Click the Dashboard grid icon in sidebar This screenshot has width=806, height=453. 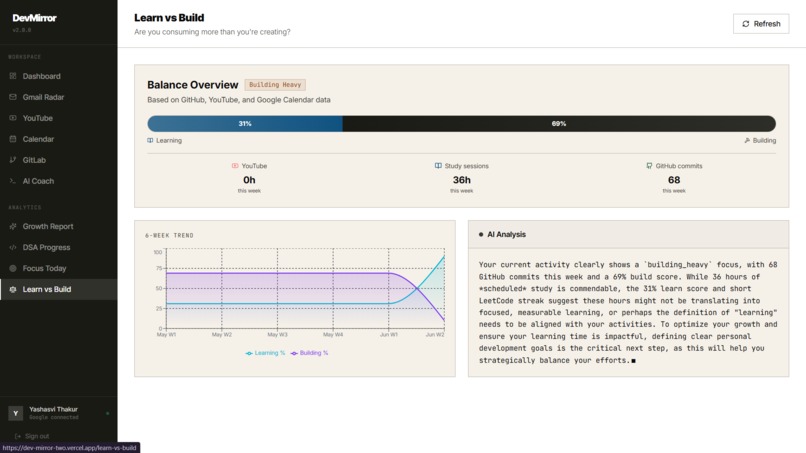coord(13,76)
